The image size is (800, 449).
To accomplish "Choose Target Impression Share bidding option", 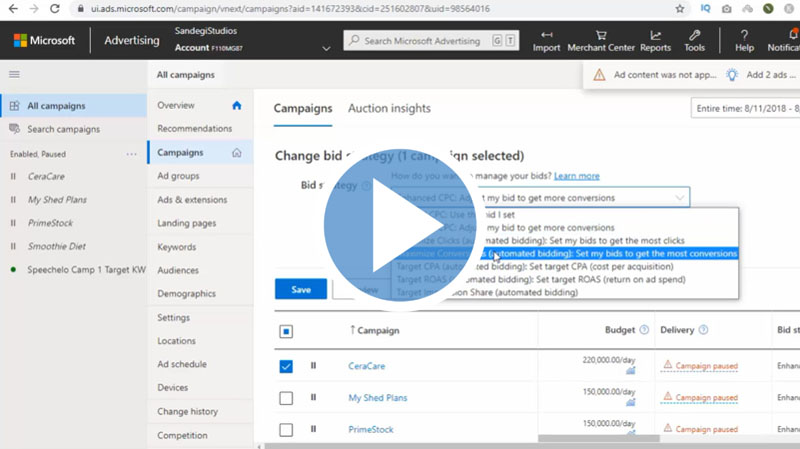I will (565, 292).
